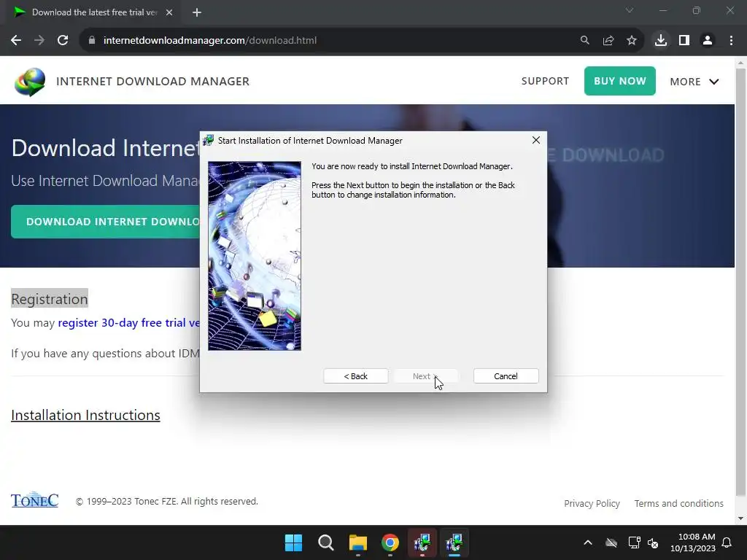Image resolution: width=747 pixels, height=560 pixels.
Task: Click the OneDrive cloud tray icon
Action: [611, 542]
